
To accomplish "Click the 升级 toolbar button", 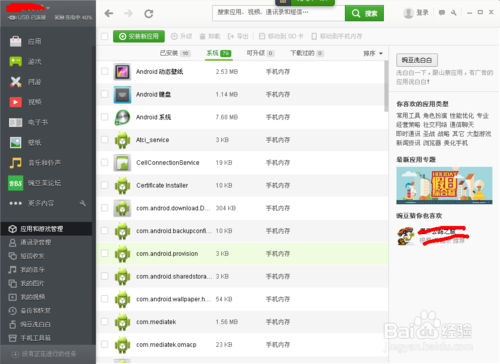I will (x=181, y=36).
